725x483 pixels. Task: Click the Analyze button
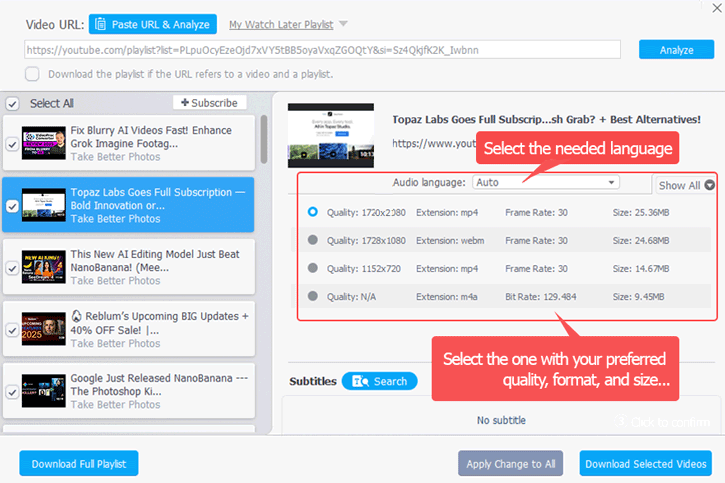coord(676,50)
